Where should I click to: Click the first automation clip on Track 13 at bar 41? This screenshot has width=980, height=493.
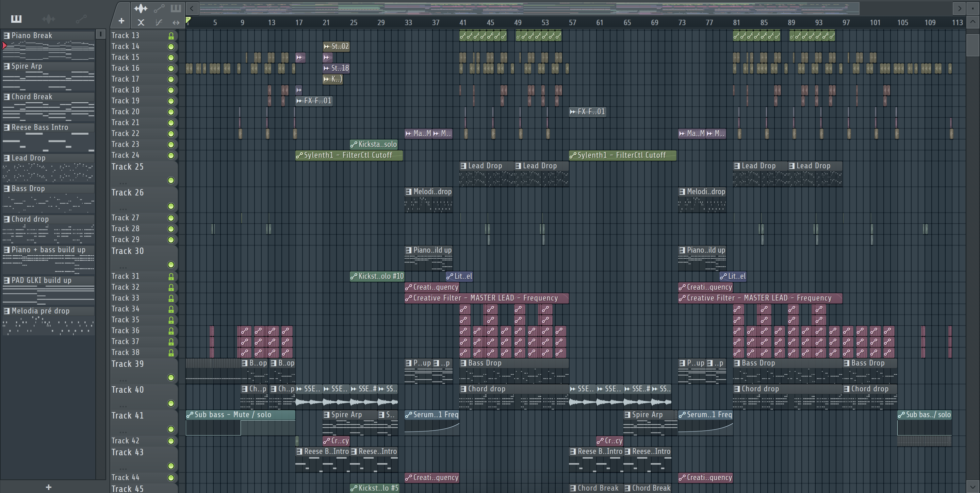[463, 36]
